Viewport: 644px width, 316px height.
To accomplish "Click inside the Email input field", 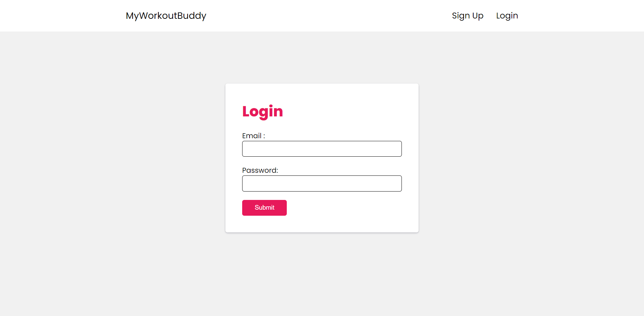I will coord(322,149).
